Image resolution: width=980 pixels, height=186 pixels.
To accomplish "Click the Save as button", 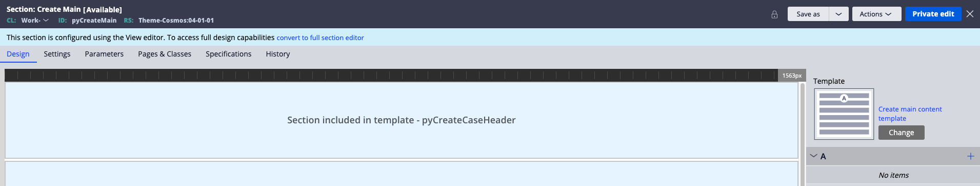I will pos(808,14).
